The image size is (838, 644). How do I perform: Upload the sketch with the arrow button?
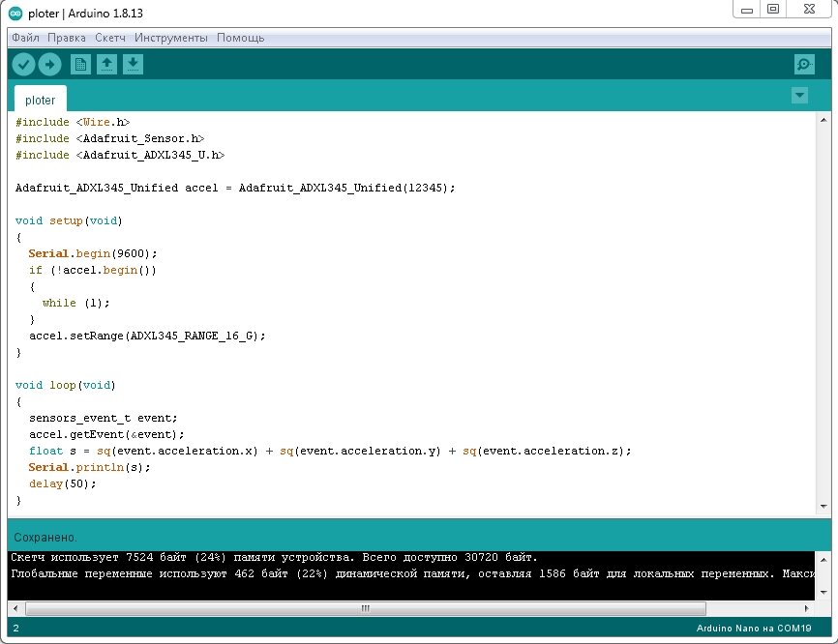49,65
